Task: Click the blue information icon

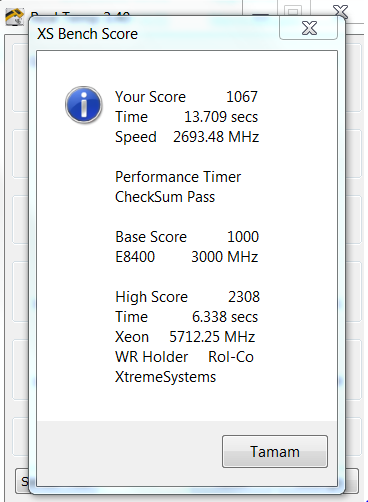Action: pos(84,105)
